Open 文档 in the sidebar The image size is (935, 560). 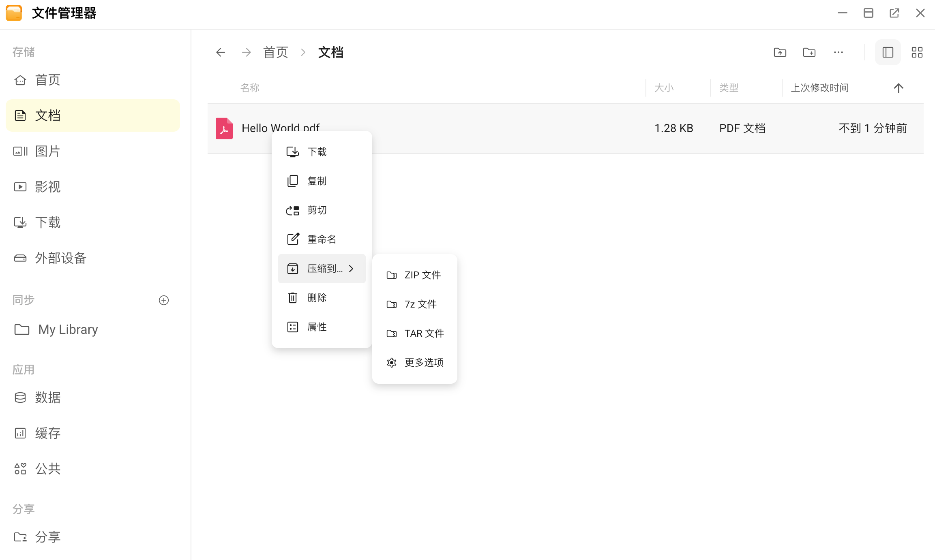[x=93, y=115]
